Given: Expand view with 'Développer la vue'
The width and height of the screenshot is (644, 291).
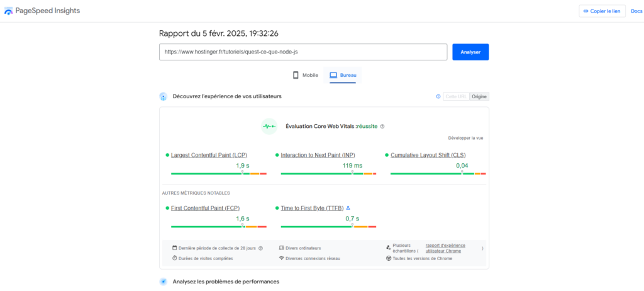Looking at the screenshot, I should tap(465, 138).
